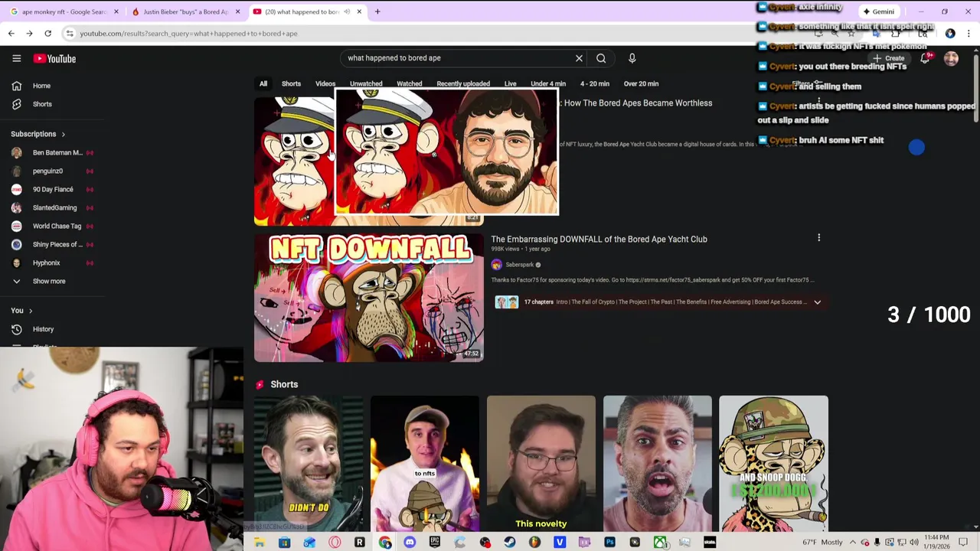Open more actions for the NFT DOWNFALL video
980x551 pixels.
818,238
